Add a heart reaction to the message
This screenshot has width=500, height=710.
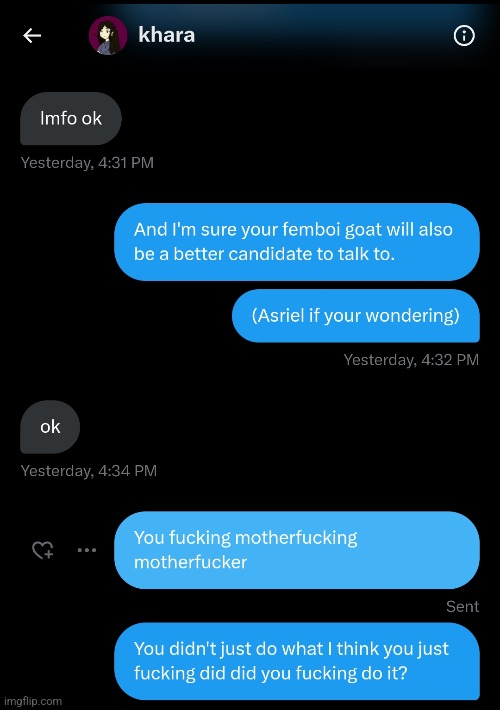coord(43,550)
